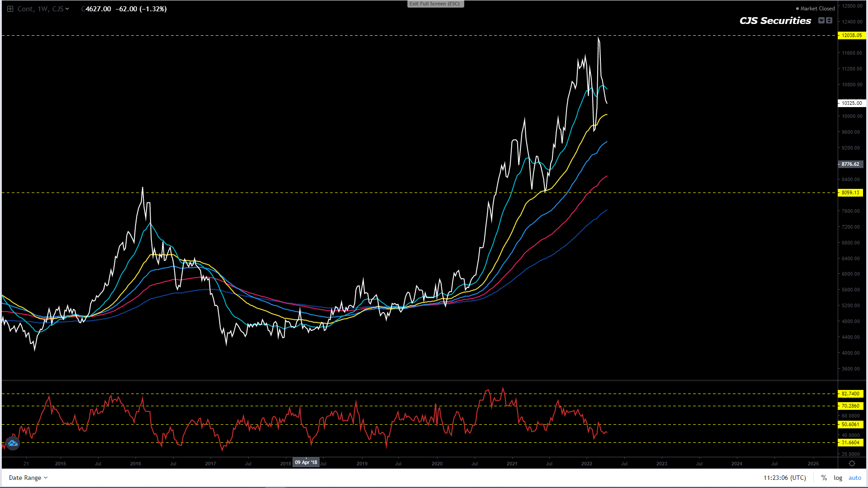Click the 82.7400 RSI level label
The image size is (868, 488).
pos(850,394)
